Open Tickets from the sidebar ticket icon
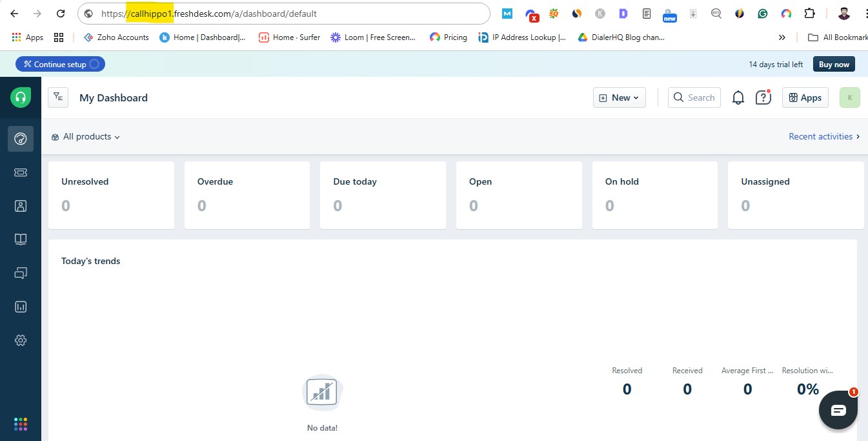This screenshot has width=868, height=441. (x=21, y=172)
